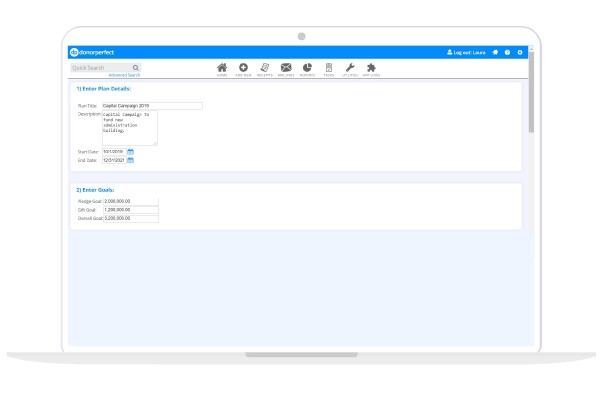Image resolution: width=600 pixels, height=400 pixels.
Task: Open the Tasks clipboard icon
Action: [x=329, y=67]
